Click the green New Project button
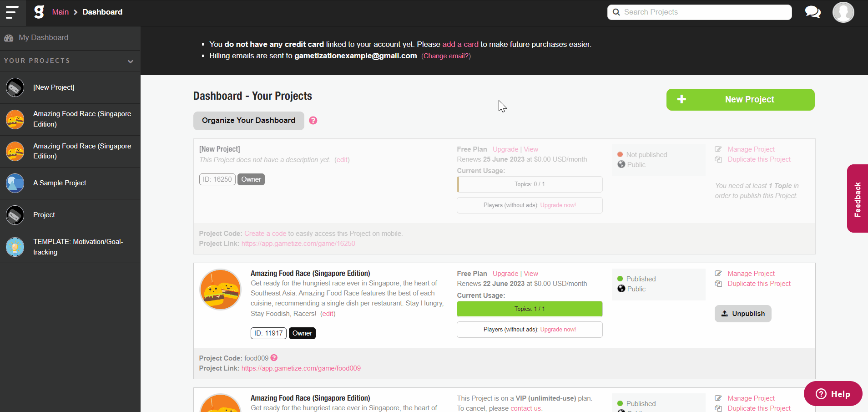Viewport: 868px width, 412px height. [740, 100]
